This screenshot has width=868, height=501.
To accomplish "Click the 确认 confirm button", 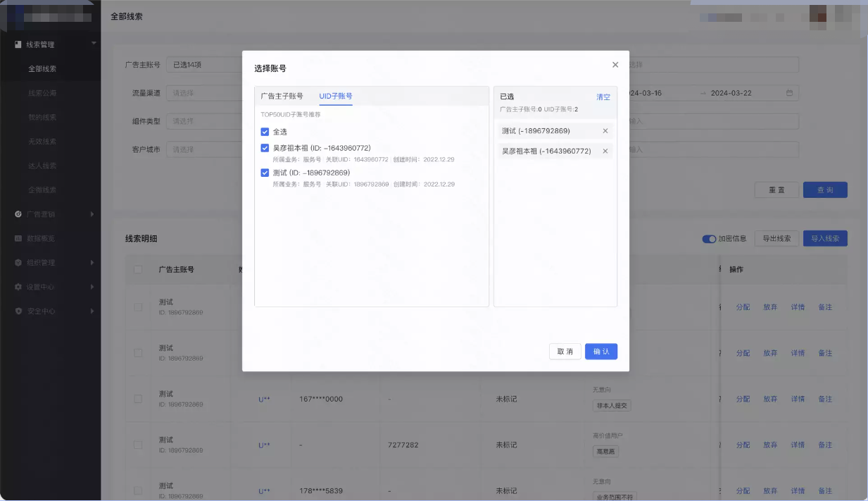I will point(600,351).
